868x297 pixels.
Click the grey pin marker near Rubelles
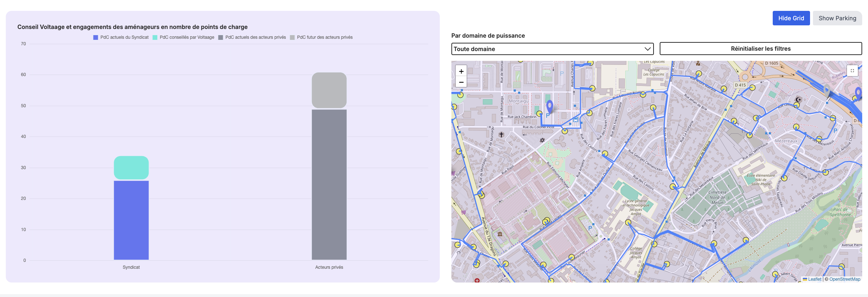(827, 90)
